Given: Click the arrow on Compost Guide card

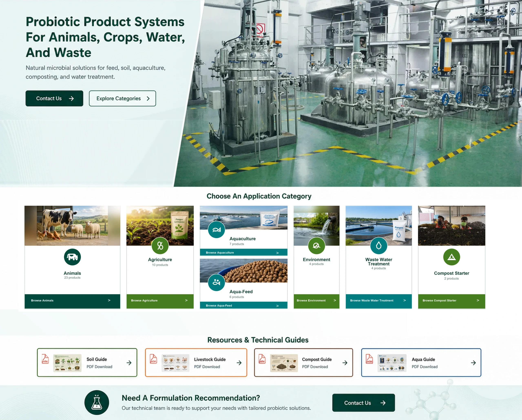Looking at the screenshot, I should click(x=345, y=363).
